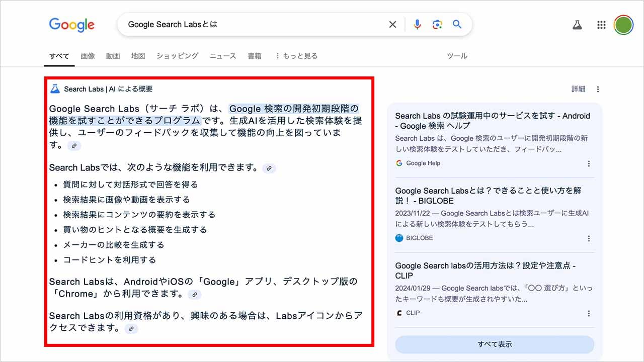The height and width of the screenshot is (362, 644).
Task: Click the highlighted text 機能を試すことができるプログラム
Action: (x=125, y=121)
